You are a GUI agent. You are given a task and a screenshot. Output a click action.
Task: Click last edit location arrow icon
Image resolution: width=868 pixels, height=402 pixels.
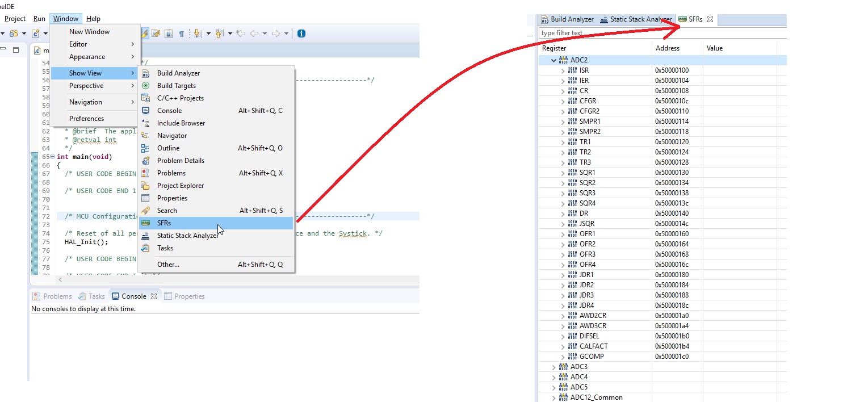pos(241,33)
